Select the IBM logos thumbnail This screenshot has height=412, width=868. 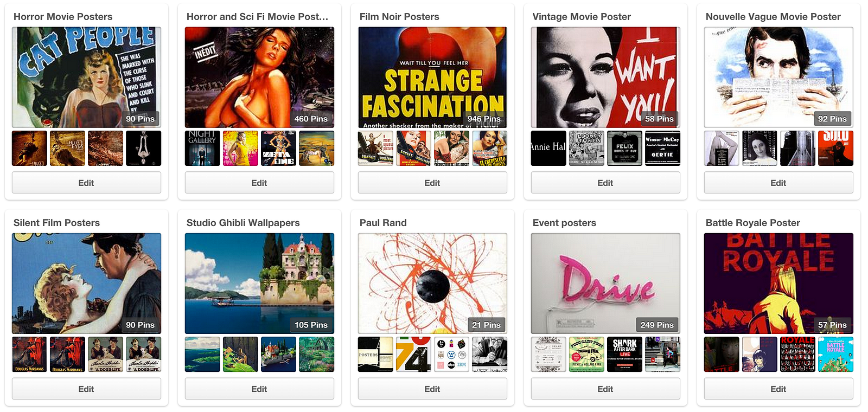click(451, 354)
